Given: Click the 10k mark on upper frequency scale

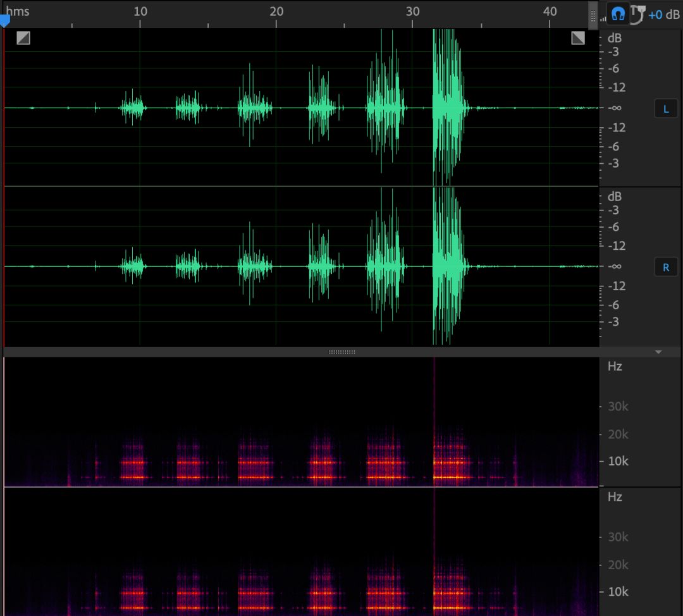Looking at the screenshot, I should pos(617,461).
